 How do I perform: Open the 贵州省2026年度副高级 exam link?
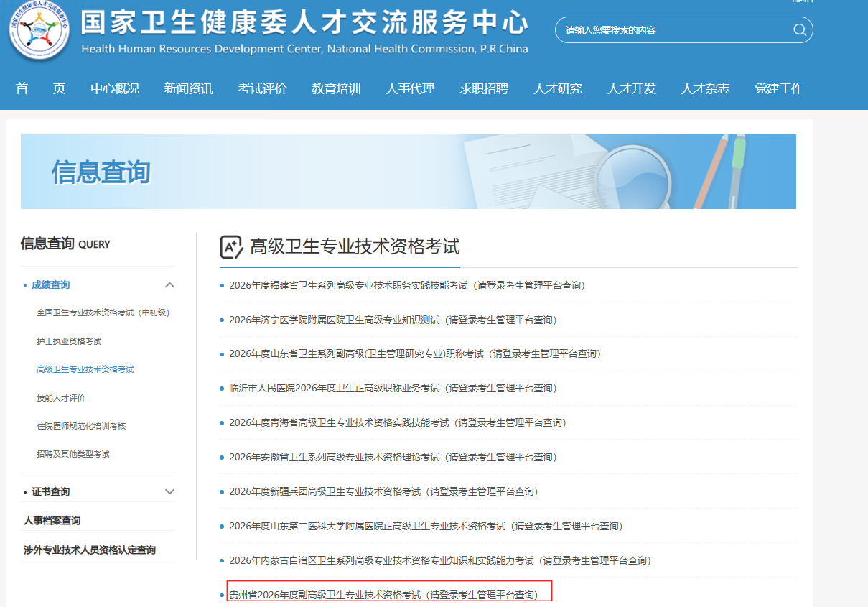383,595
